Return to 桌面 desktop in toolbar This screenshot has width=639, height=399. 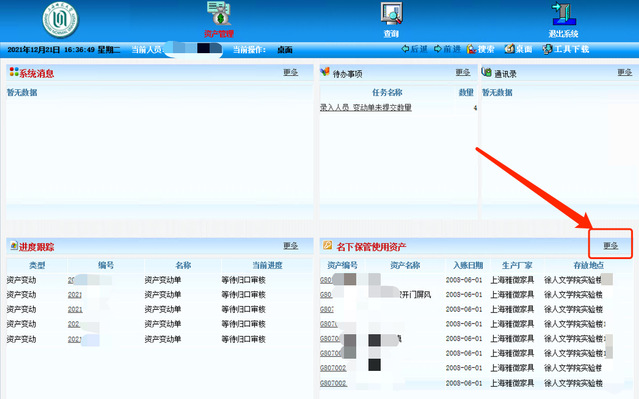(518, 49)
